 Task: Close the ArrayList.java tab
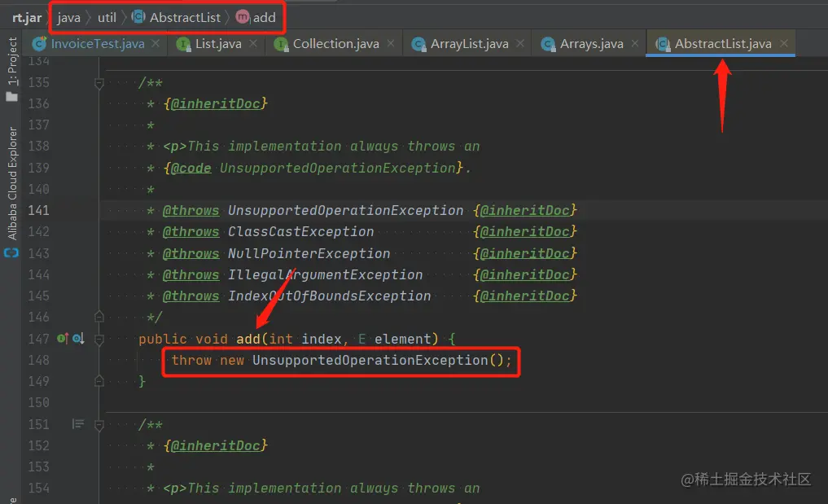tap(520, 43)
